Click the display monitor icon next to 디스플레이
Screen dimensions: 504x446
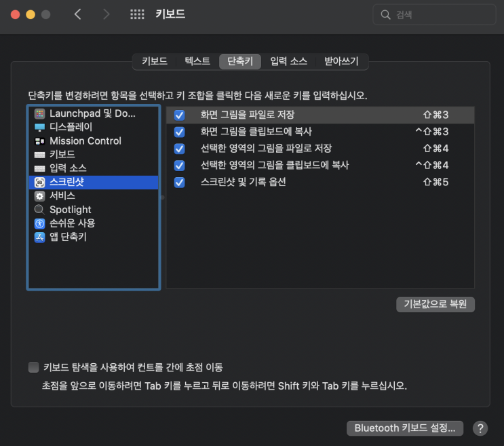39,128
